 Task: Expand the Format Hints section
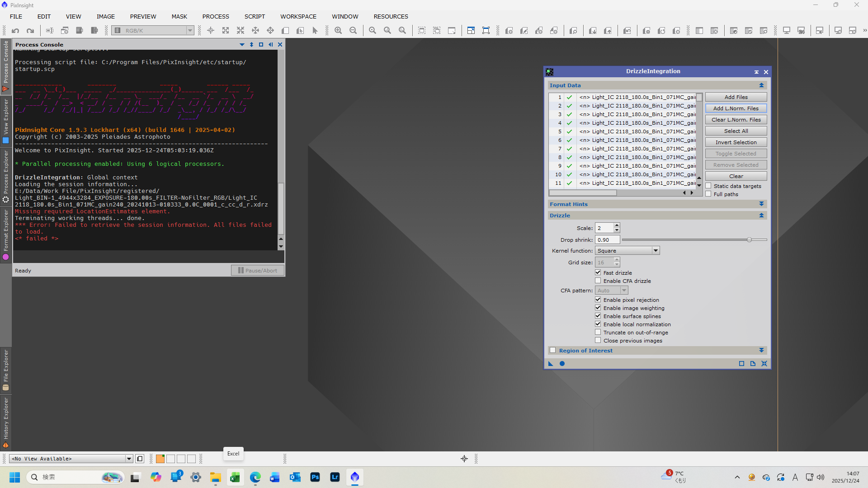tap(761, 204)
